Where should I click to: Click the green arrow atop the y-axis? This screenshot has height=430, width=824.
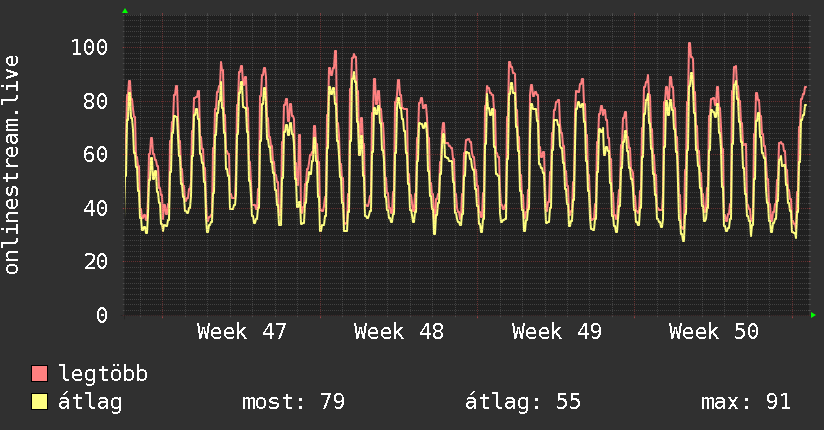tap(125, 11)
